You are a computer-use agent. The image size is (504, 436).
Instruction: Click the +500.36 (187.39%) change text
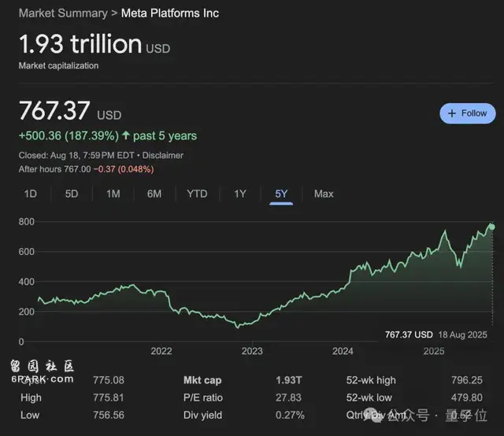[69, 135]
